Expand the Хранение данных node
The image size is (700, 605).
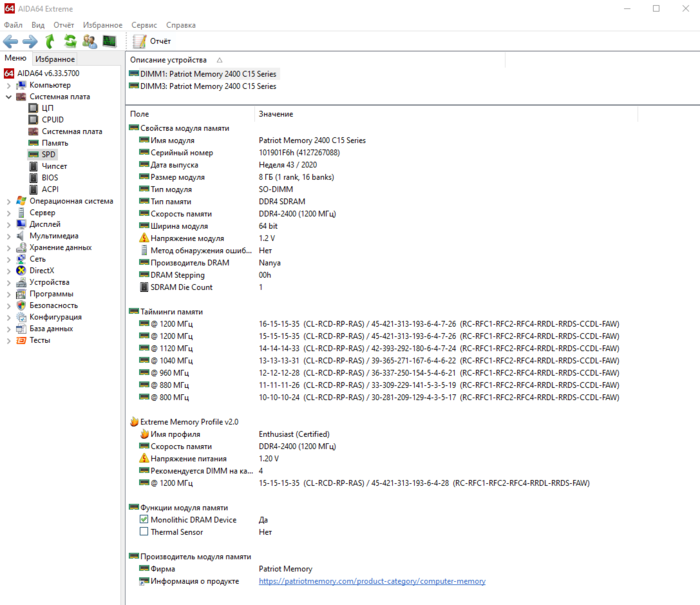(x=8, y=248)
